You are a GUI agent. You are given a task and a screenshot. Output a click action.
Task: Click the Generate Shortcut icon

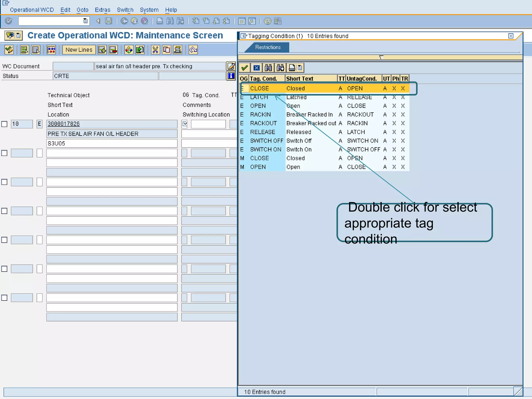pyautogui.click(x=252, y=21)
